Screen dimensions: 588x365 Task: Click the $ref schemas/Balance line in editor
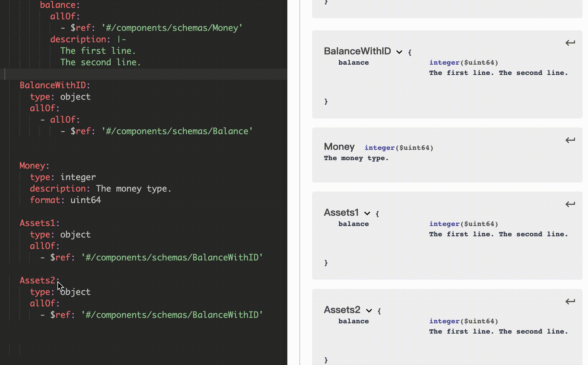pyautogui.click(x=157, y=131)
